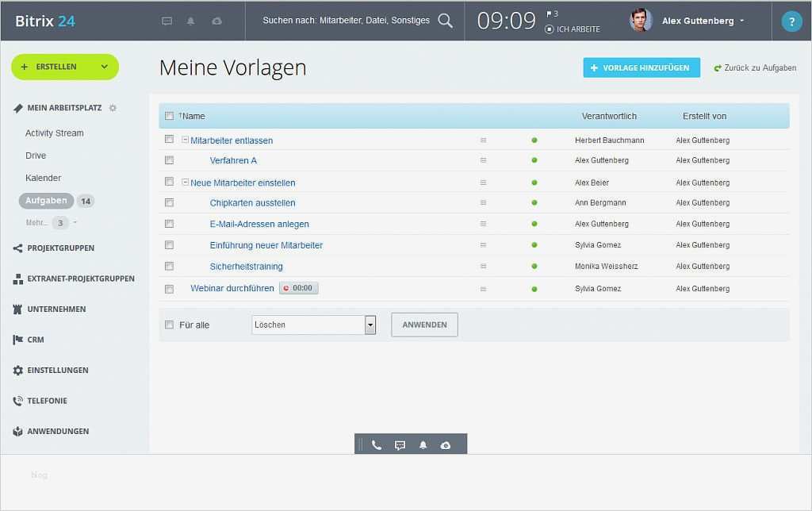This screenshot has width=812, height=511.
Task: Open notifications bell in top header
Action: (x=190, y=21)
